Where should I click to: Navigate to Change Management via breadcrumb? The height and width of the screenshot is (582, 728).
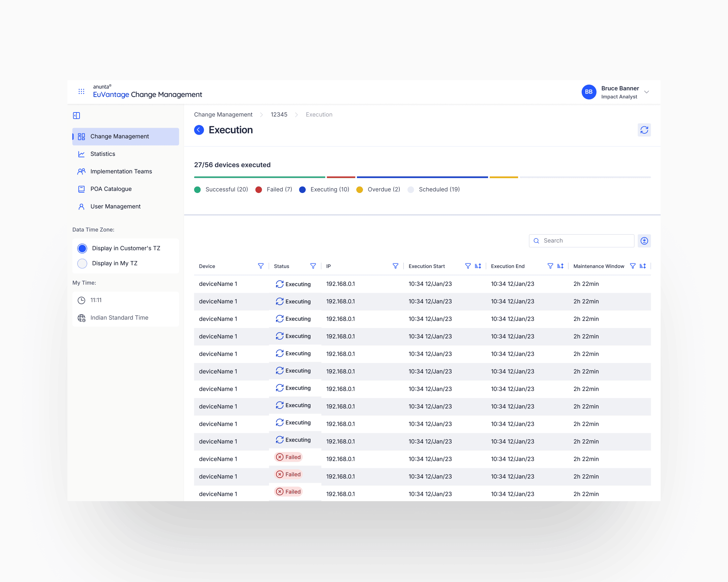pos(223,115)
